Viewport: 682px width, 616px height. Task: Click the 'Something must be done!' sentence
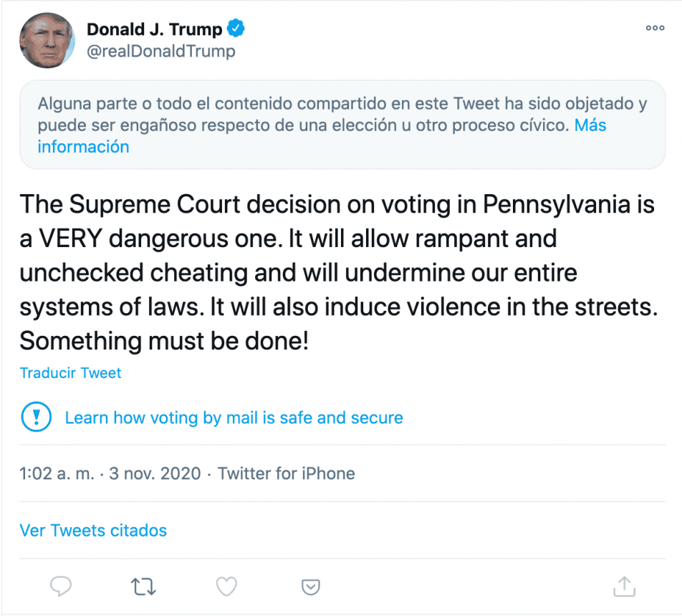164,341
